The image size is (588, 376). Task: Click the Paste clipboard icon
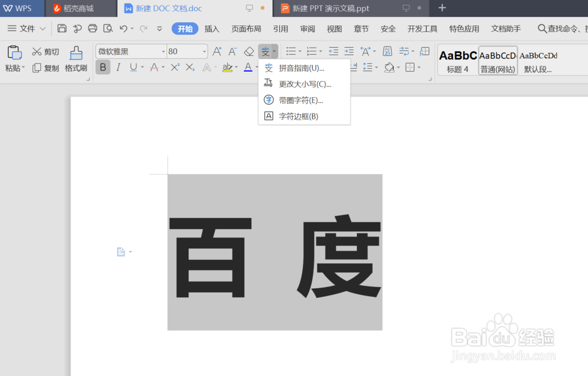pos(15,52)
